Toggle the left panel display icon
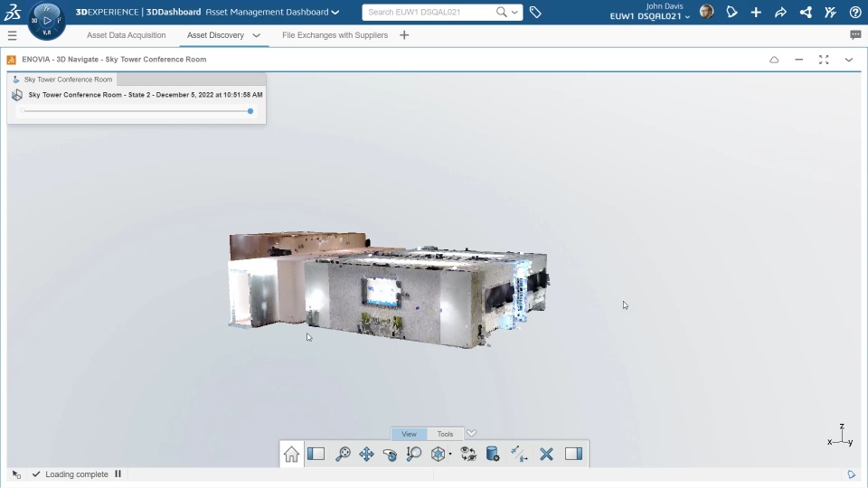Screen dimensions: 868x488 click(x=316, y=455)
